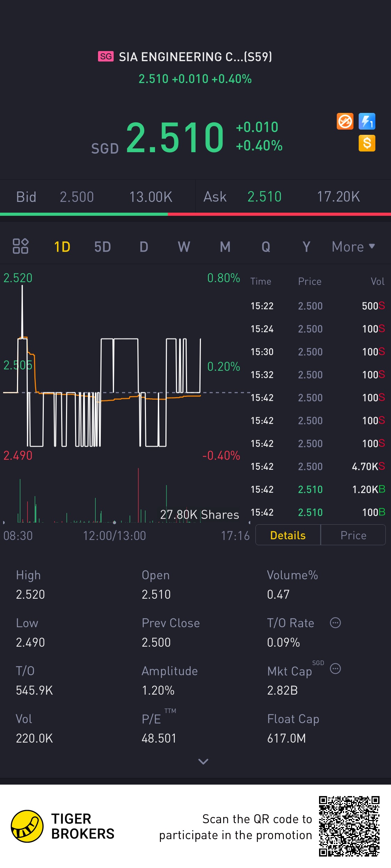The height and width of the screenshot is (868, 391).
Task: Switch to yearly Y chart
Action: coord(306,247)
